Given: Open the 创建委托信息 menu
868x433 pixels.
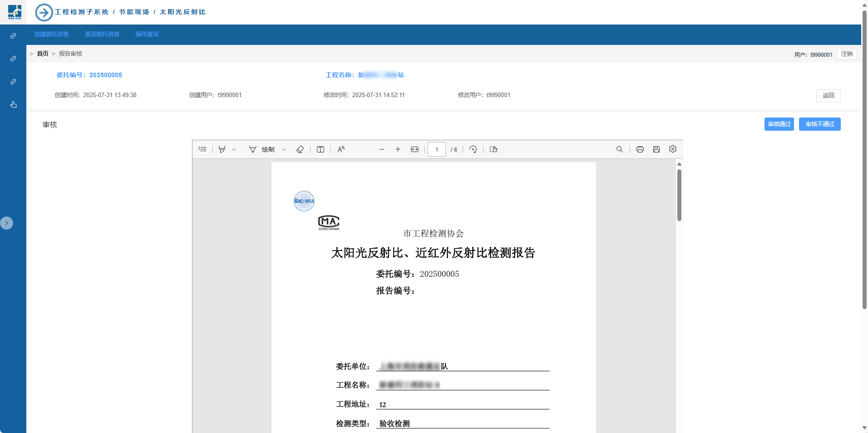Looking at the screenshot, I should [x=51, y=34].
